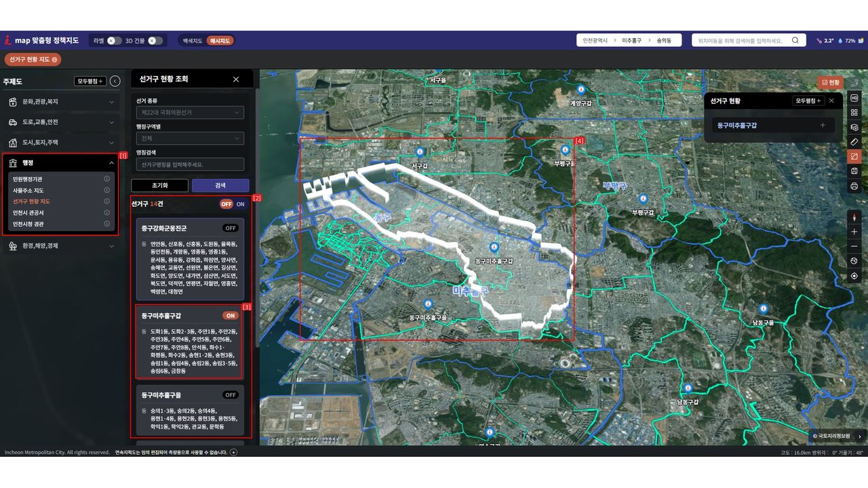
Task: Click the 선거구명칭 name search field
Action: (190, 165)
